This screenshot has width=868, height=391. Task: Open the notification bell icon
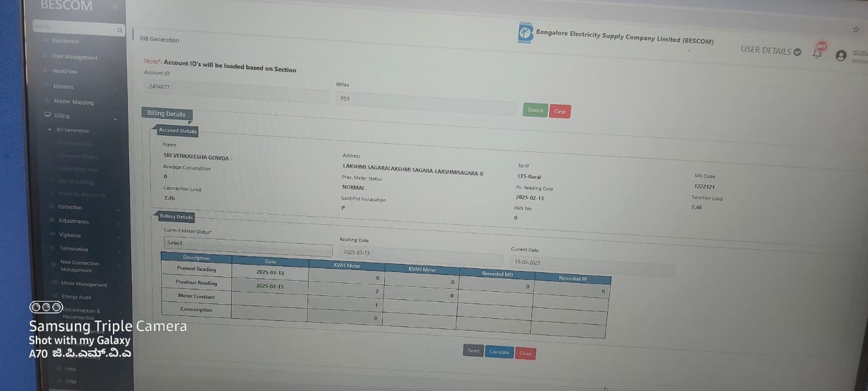click(x=817, y=52)
